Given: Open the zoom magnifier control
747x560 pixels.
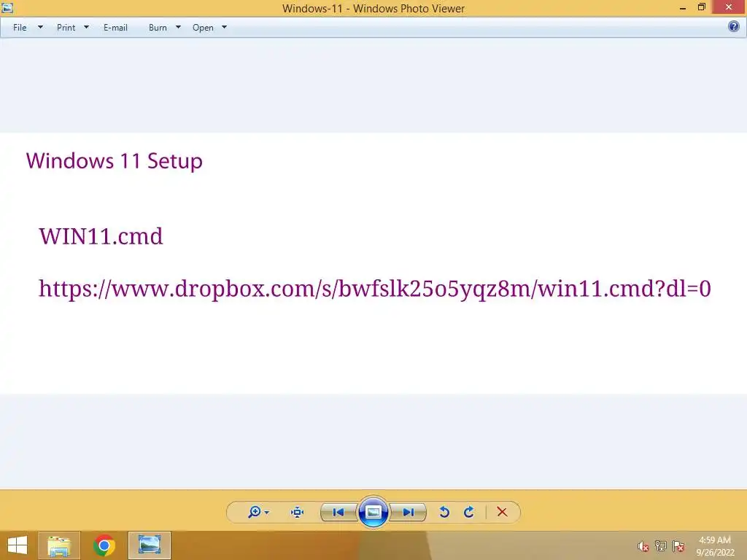Looking at the screenshot, I should (255, 512).
